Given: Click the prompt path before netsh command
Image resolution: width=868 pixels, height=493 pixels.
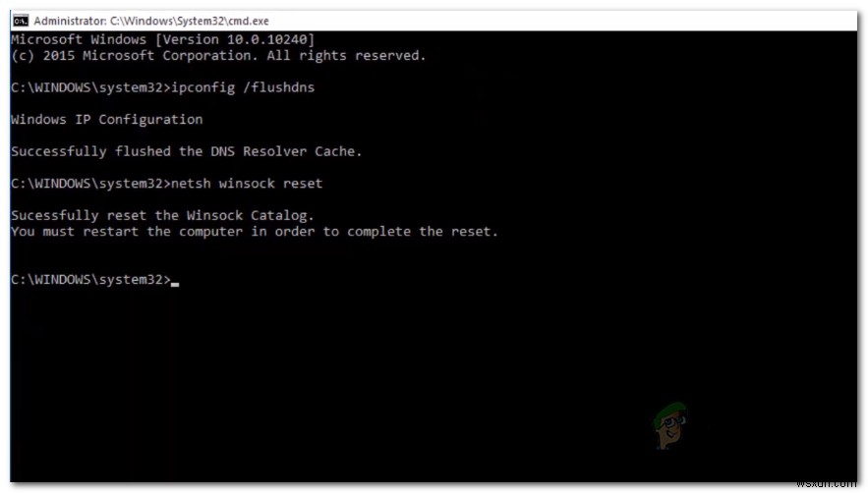Looking at the screenshot, I should (x=90, y=183).
